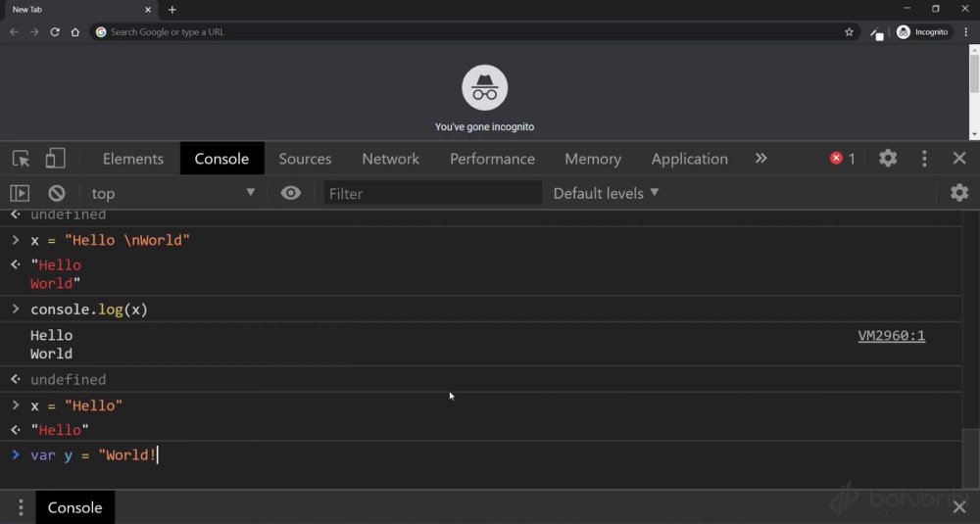Minimize the browser window
Image resolution: width=980 pixels, height=524 pixels.
click(x=906, y=9)
